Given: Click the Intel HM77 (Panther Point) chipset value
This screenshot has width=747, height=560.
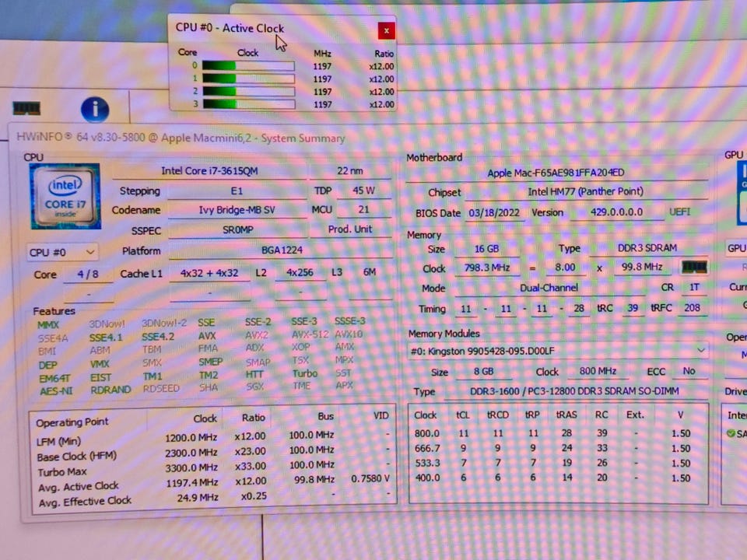Looking at the screenshot, I should [x=586, y=191].
